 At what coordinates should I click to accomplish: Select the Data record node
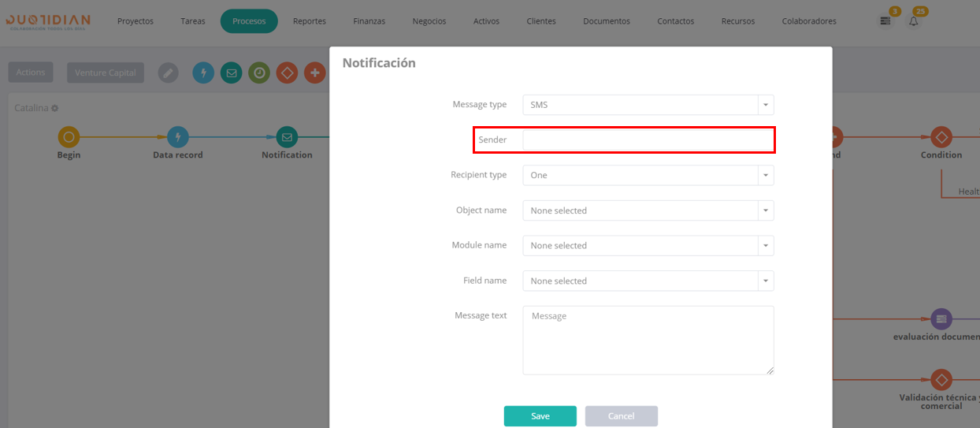pos(178,137)
